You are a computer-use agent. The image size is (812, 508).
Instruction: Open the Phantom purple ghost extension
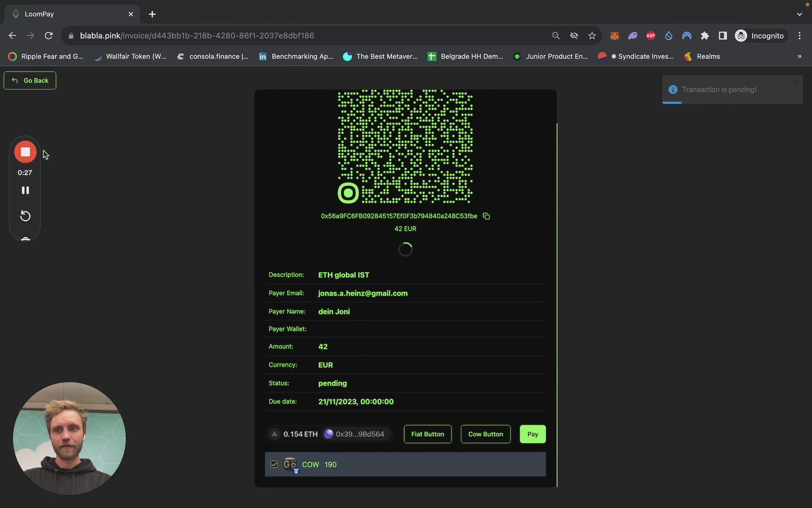632,36
